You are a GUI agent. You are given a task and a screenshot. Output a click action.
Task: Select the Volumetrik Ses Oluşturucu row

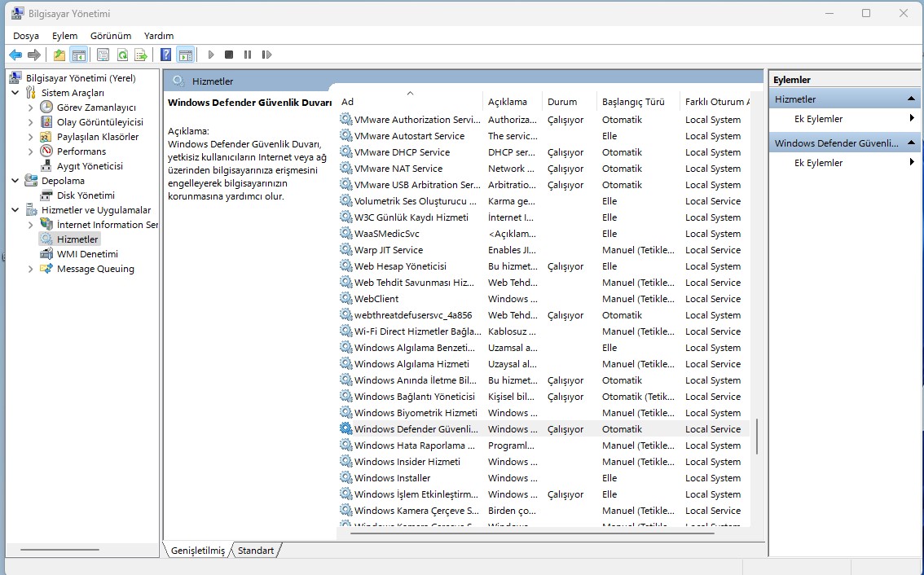tap(543, 201)
